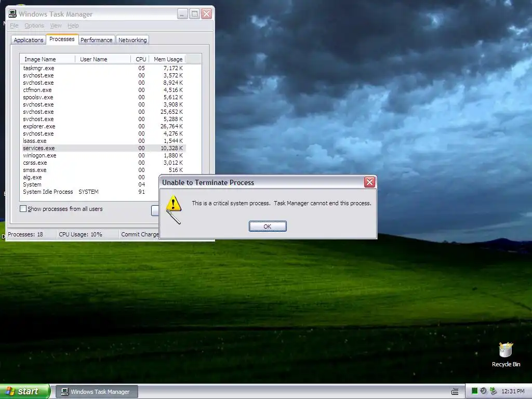The image size is (532, 399).
Task: Select the smss.exe process
Action: 103,170
